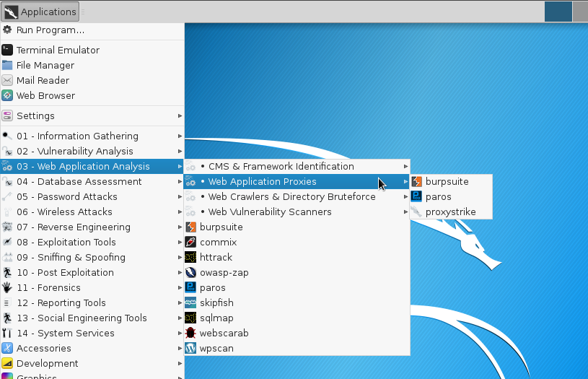The height and width of the screenshot is (379, 588).
Task: Click the Accessories scissors icon
Action: coord(7,348)
